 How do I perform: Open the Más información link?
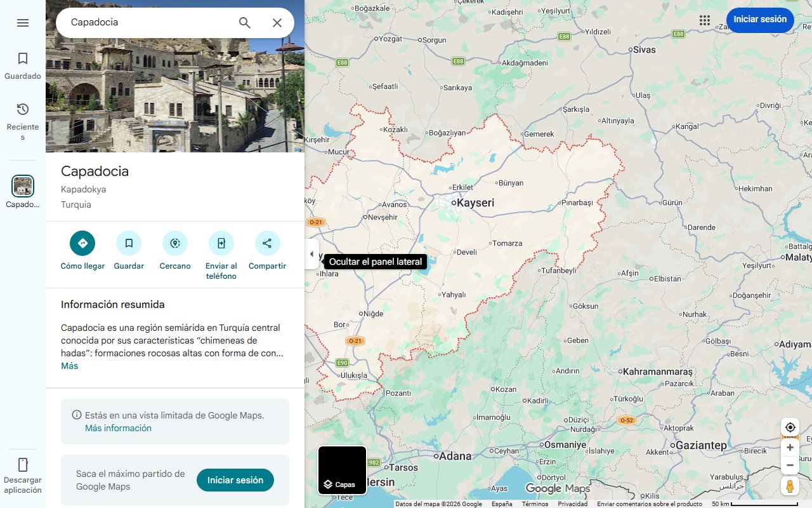pyautogui.click(x=118, y=428)
